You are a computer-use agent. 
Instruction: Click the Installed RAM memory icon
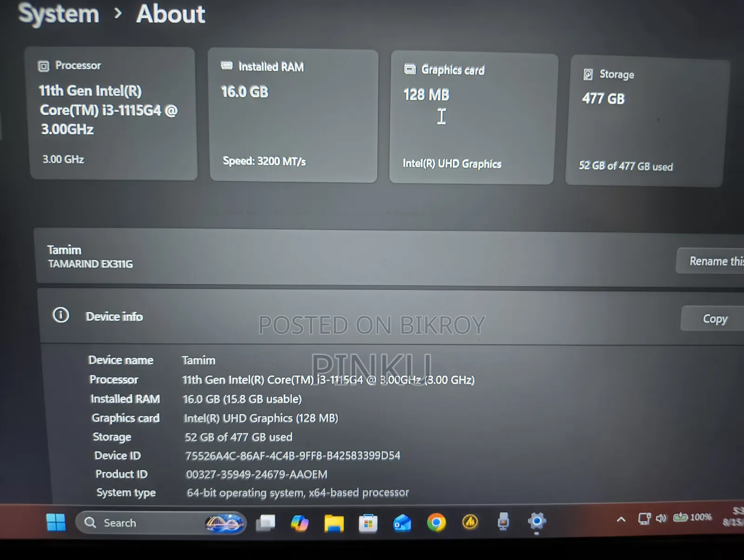pos(227,66)
